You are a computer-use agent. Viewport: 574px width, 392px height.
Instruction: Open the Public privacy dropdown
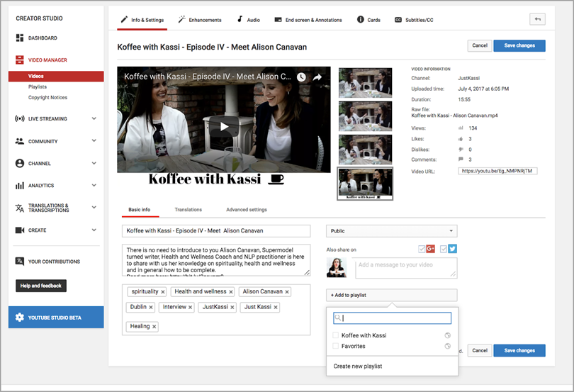coord(392,231)
